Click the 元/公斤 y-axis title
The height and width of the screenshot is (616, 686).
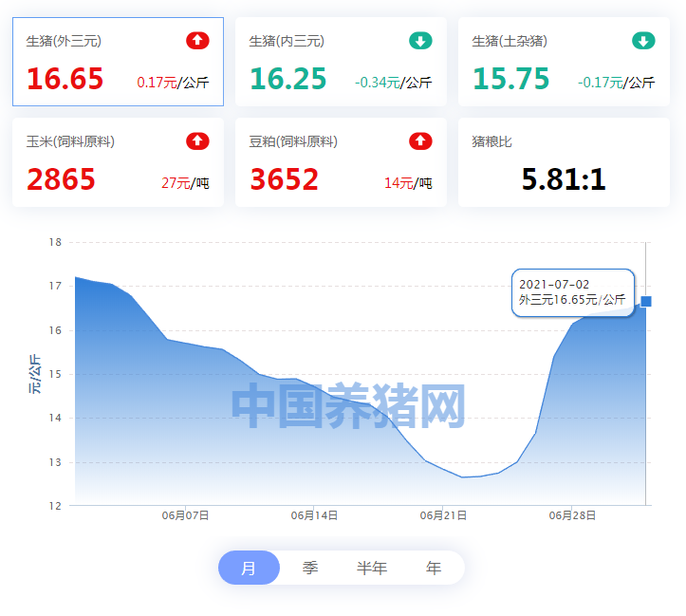tap(34, 374)
